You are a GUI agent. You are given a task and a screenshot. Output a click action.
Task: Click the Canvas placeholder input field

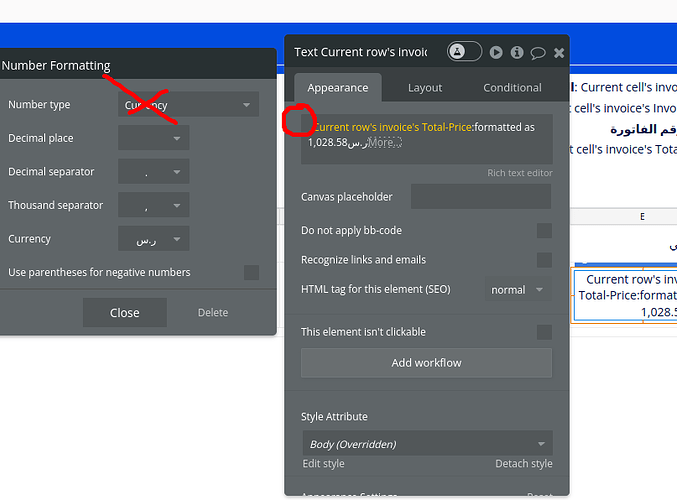(x=481, y=196)
